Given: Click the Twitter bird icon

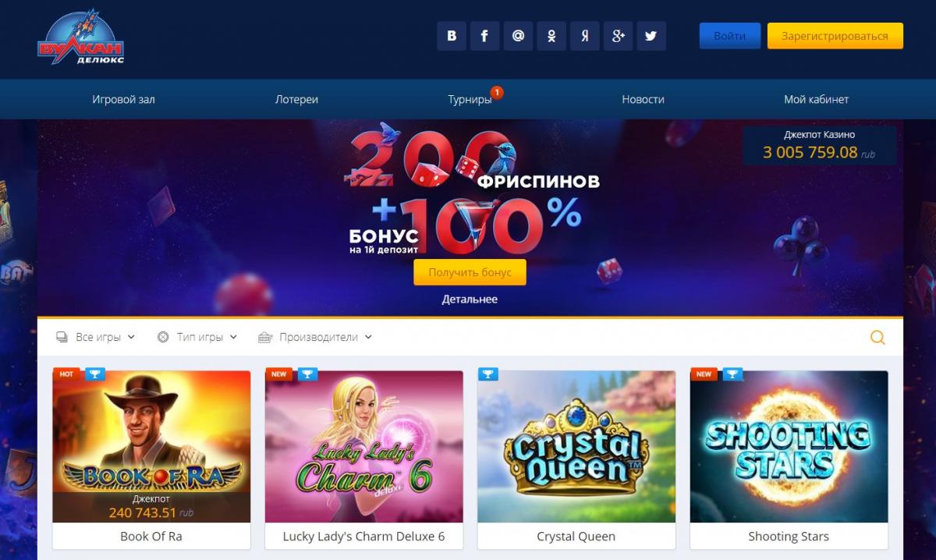Looking at the screenshot, I should tap(651, 36).
